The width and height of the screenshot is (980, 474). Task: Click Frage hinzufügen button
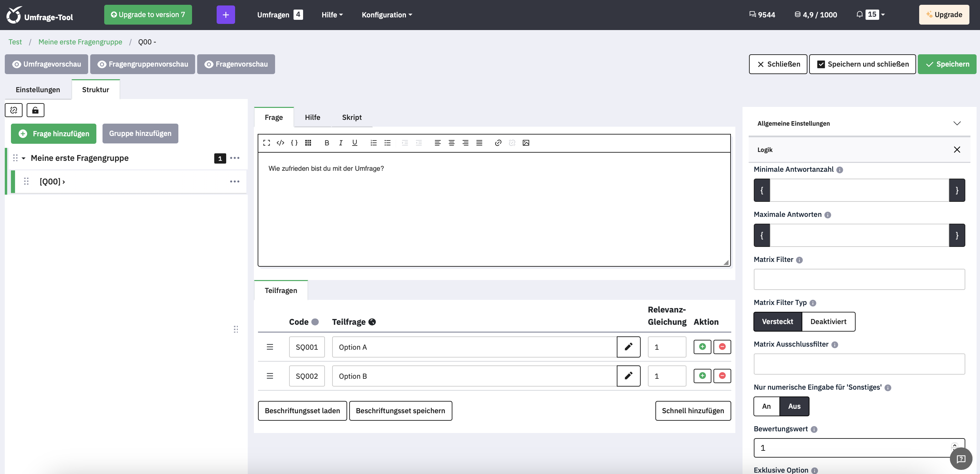tap(54, 134)
